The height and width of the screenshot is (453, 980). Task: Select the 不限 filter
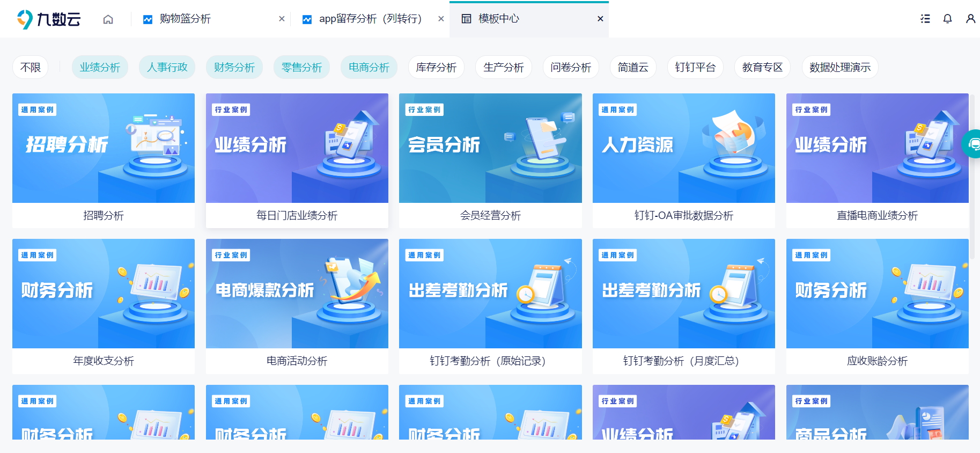tap(31, 67)
